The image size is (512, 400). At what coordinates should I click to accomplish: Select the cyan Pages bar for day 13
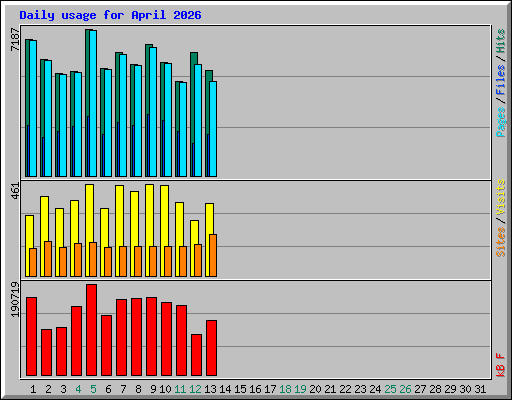pos(213,129)
